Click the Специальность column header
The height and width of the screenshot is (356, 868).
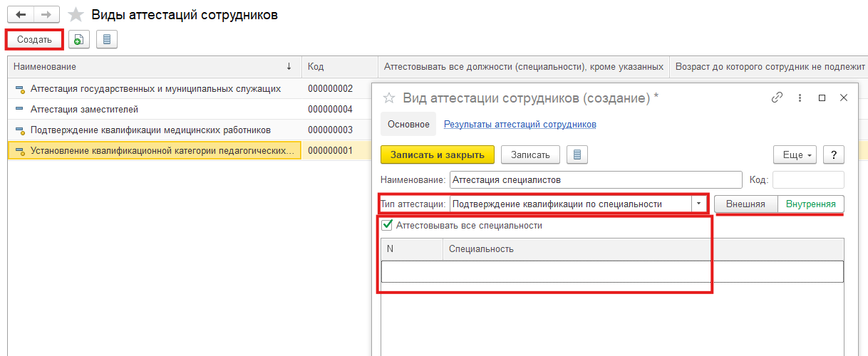pyautogui.click(x=643, y=248)
